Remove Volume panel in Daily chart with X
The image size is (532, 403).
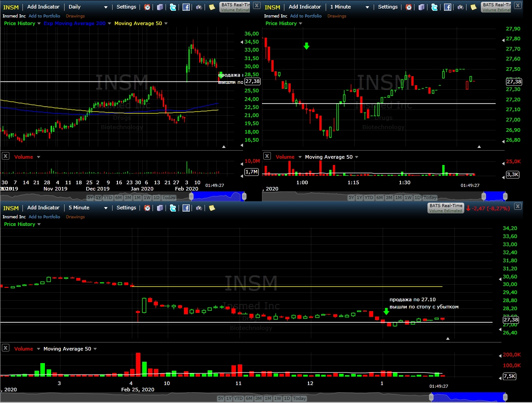point(5,156)
